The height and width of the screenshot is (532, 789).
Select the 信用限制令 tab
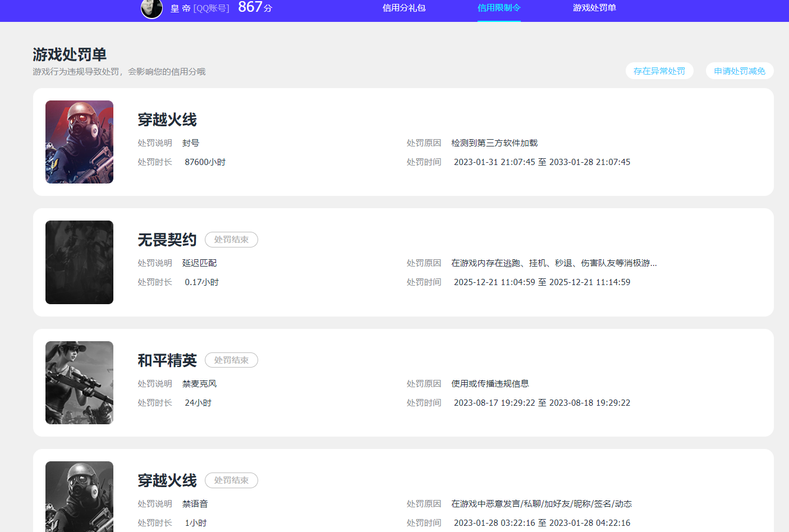498,7
